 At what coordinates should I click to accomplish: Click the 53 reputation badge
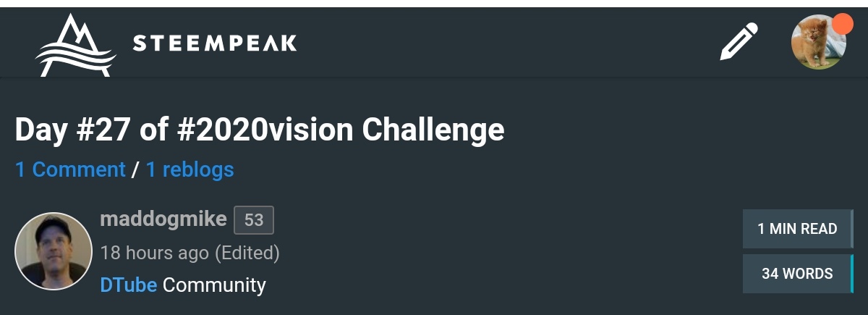254,219
